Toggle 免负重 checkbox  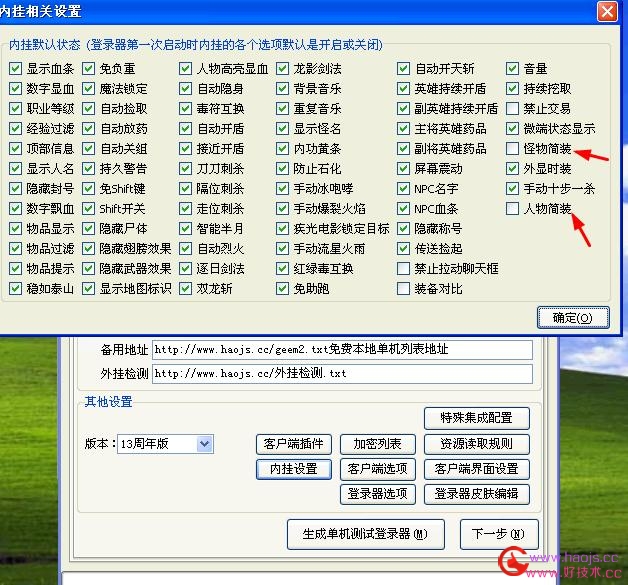click(x=88, y=68)
